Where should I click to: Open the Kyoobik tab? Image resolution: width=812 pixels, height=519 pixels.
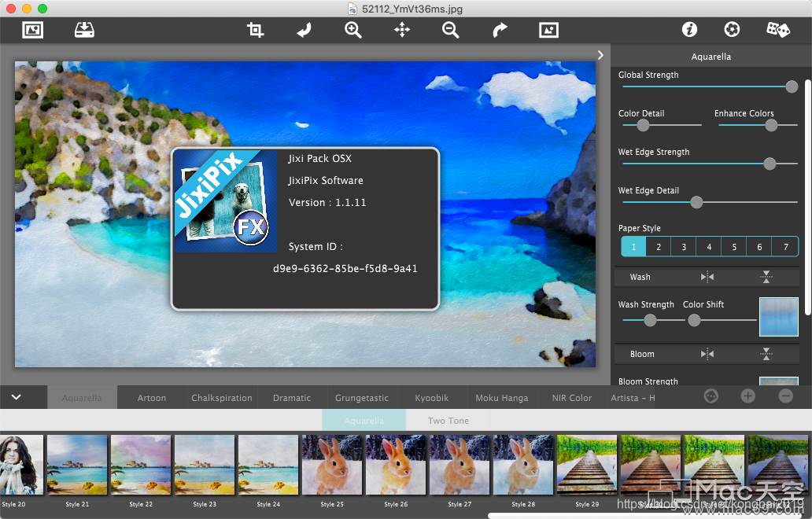pos(432,398)
